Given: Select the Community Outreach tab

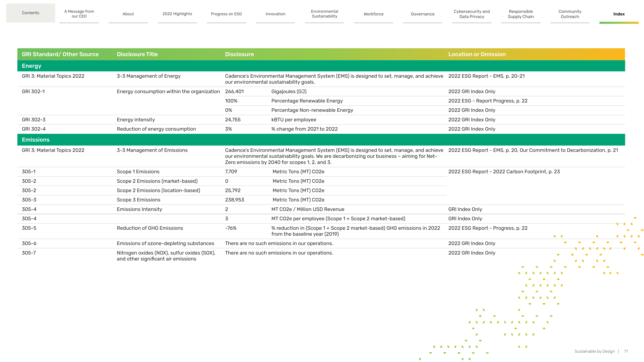Looking at the screenshot, I should [570, 14].
